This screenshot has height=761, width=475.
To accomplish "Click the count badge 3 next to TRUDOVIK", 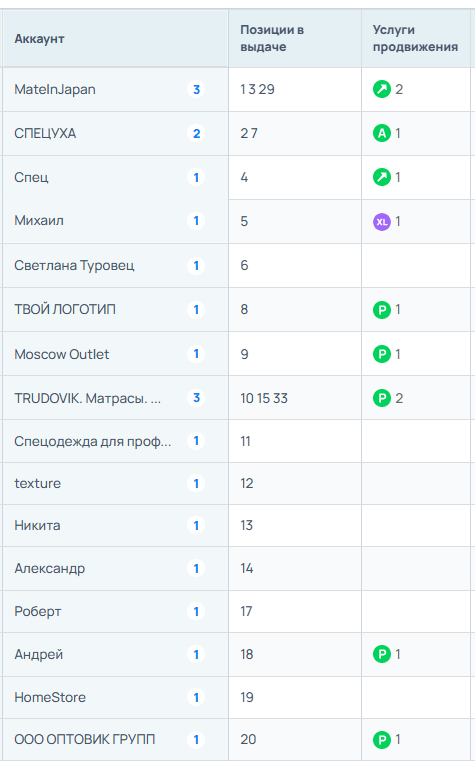I will pyautogui.click(x=196, y=398).
